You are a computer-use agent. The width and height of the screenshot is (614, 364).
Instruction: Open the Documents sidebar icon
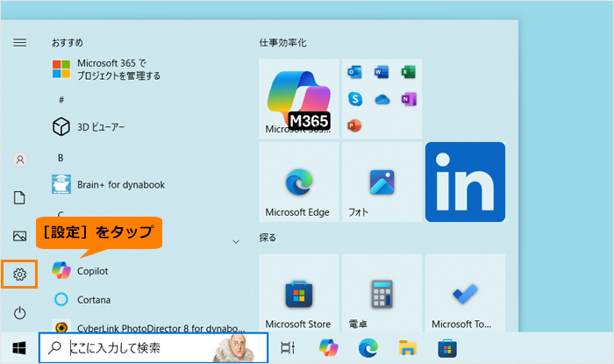pos(19,197)
